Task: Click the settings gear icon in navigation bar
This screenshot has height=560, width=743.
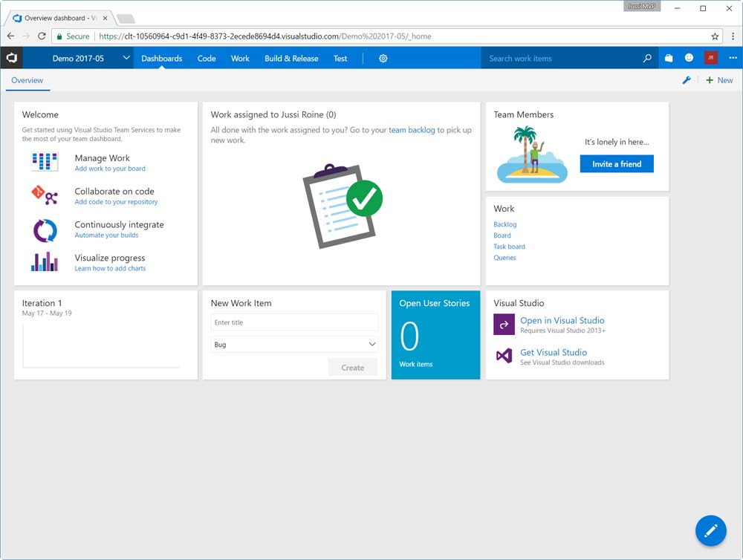Action: click(x=383, y=59)
